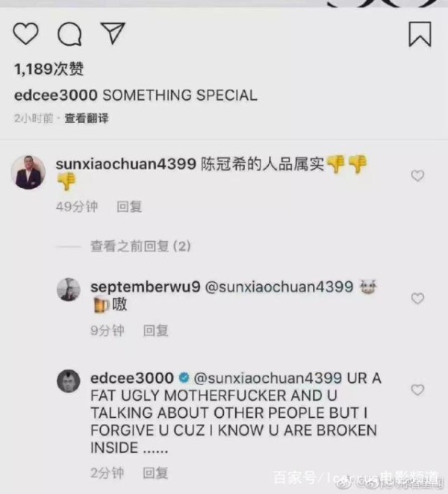Reply to edcee3000's comment
Image resolution: width=448 pixels, height=494 pixels.
tap(155, 473)
